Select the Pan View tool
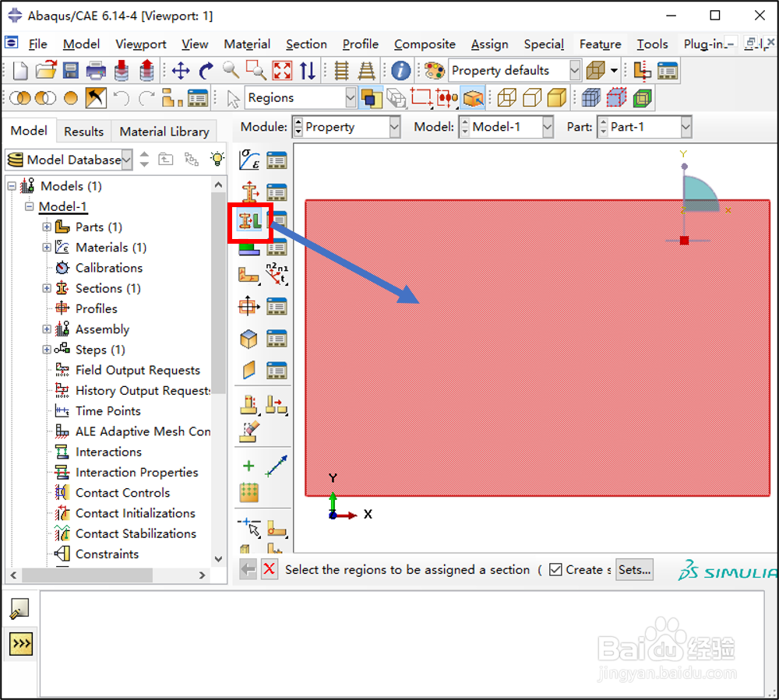Image resolution: width=779 pixels, height=700 pixels. [181, 71]
